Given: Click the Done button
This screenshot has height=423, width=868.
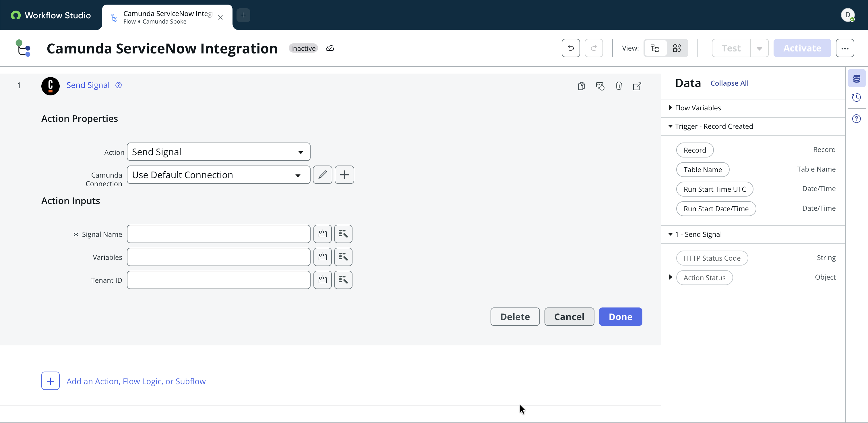Looking at the screenshot, I should pyautogui.click(x=620, y=317).
